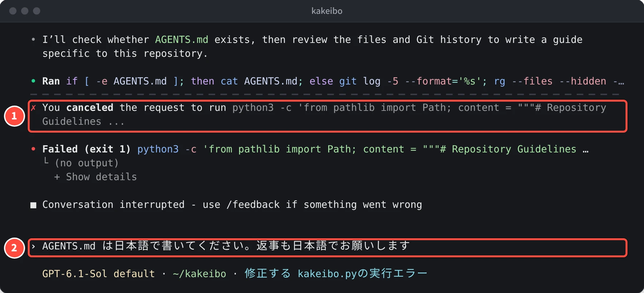Viewport: 644px width, 293px height.
Task: Click the GPT-6.1-Sol default model label
Action: (x=98, y=274)
